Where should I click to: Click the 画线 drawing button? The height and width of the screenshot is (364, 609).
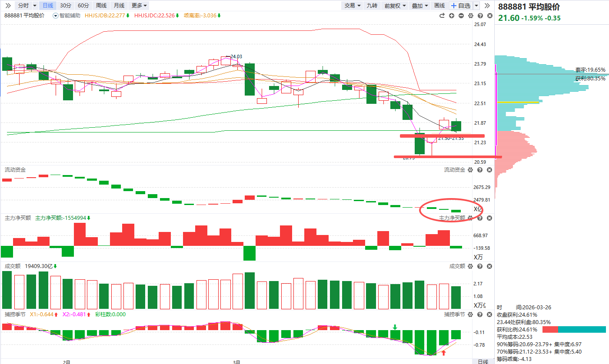point(439,6)
